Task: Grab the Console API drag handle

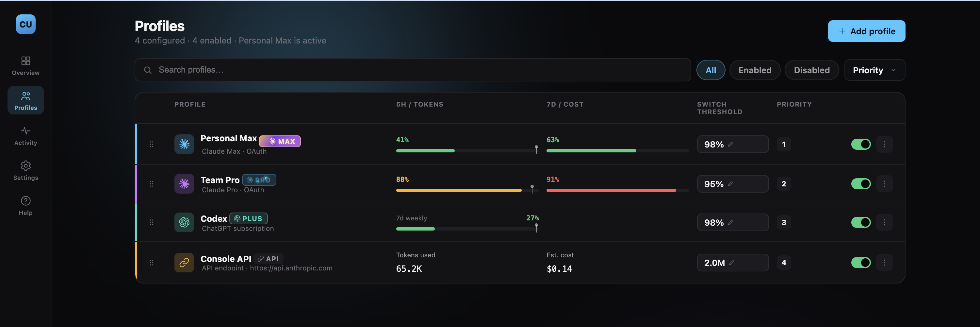Action: tap(152, 263)
